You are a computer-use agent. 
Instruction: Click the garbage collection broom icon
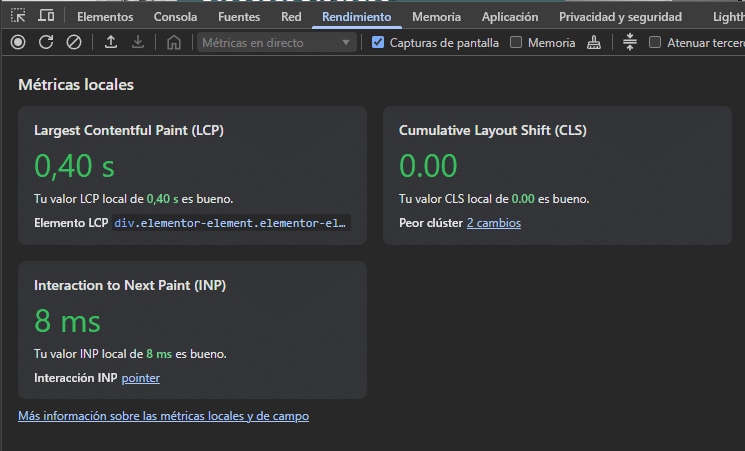[x=594, y=42]
